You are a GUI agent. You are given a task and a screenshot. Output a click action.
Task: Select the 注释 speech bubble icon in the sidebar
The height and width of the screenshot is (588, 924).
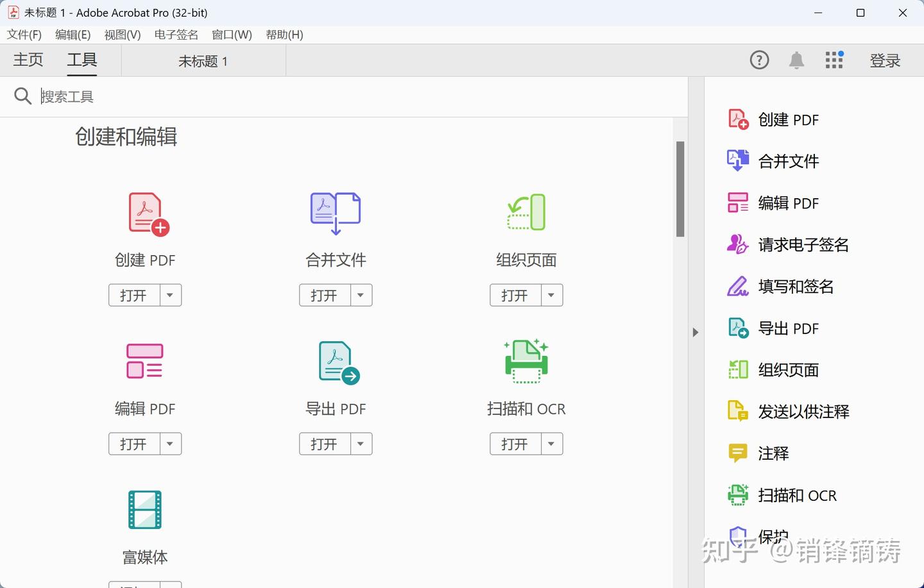[x=738, y=453]
